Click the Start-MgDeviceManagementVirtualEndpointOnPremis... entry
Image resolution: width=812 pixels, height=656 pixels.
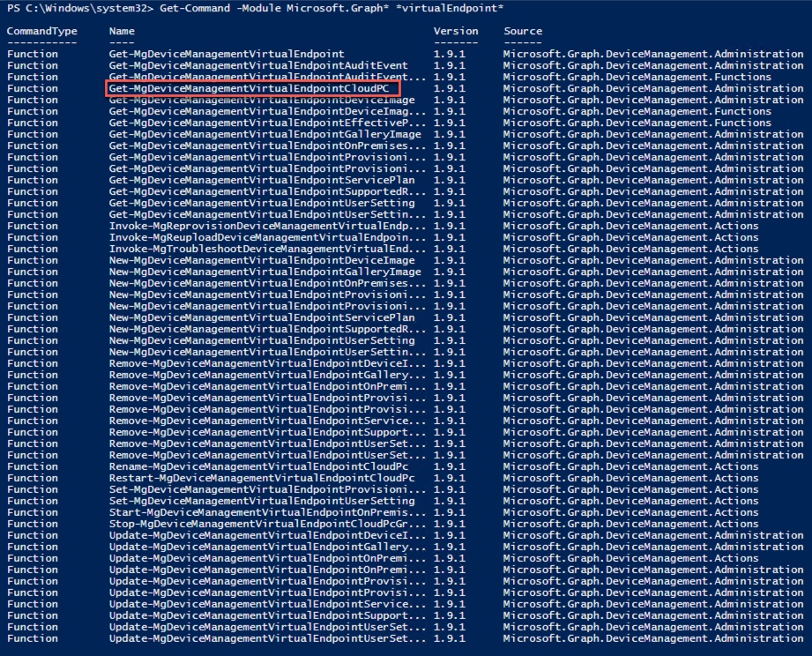pos(267,512)
